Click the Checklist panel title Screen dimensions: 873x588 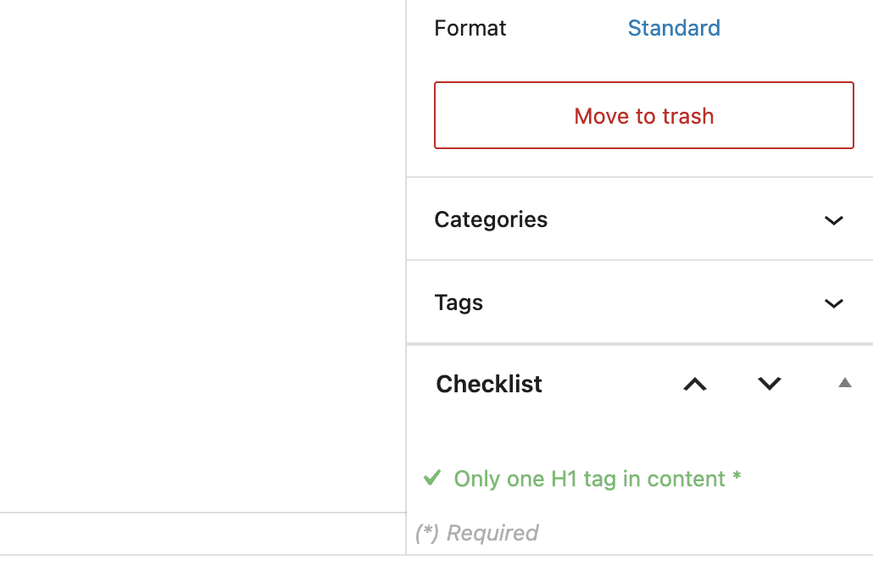tap(488, 384)
